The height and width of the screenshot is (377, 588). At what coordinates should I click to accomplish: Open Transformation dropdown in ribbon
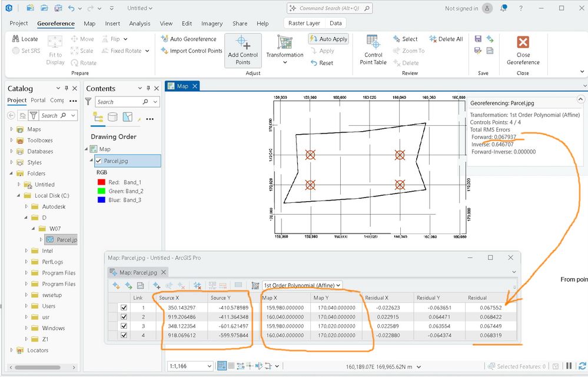tap(285, 51)
